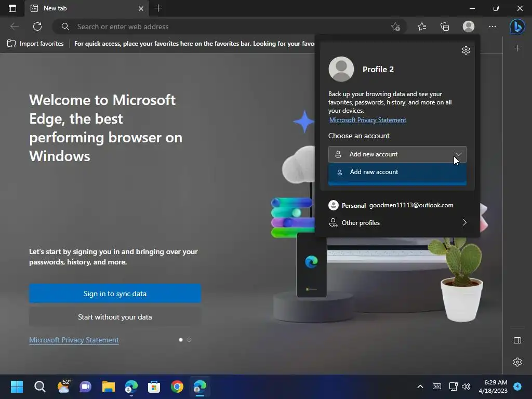Open a new tab with plus button
The width and height of the screenshot is (532, 399).
pos(158,8)
